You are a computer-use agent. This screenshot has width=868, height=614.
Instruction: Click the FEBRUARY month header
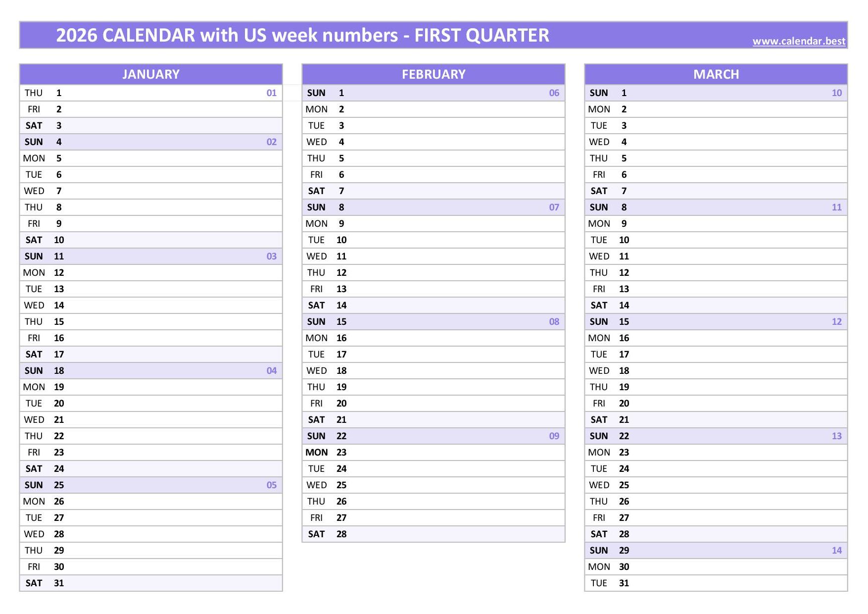(434, 74)
